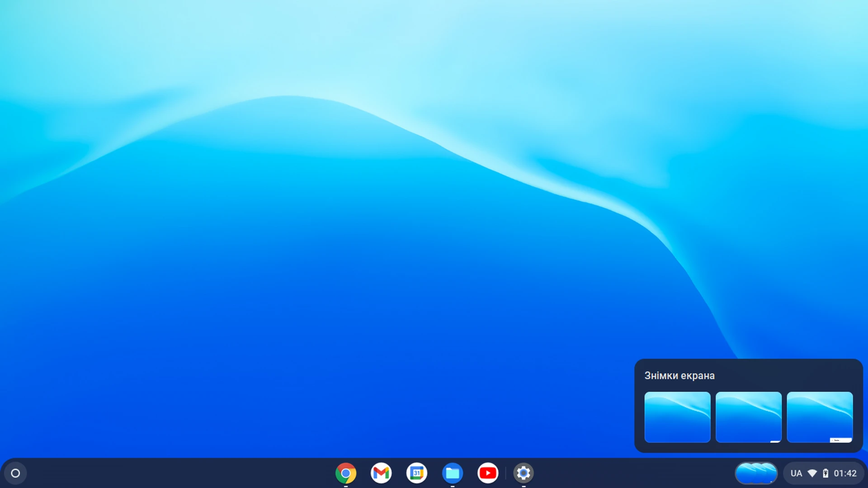868x488 pixels.
Task: Launch YouTube from the shelf
Action: tap(488, 473)
